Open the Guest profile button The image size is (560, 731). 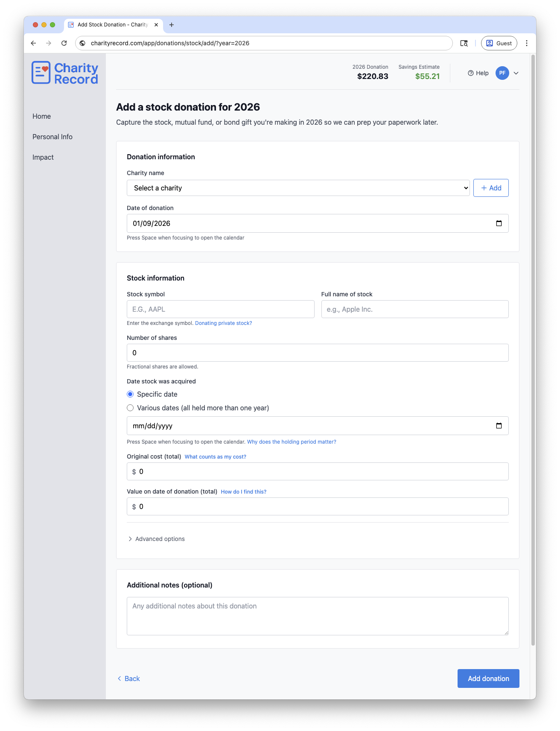point(499,43)
